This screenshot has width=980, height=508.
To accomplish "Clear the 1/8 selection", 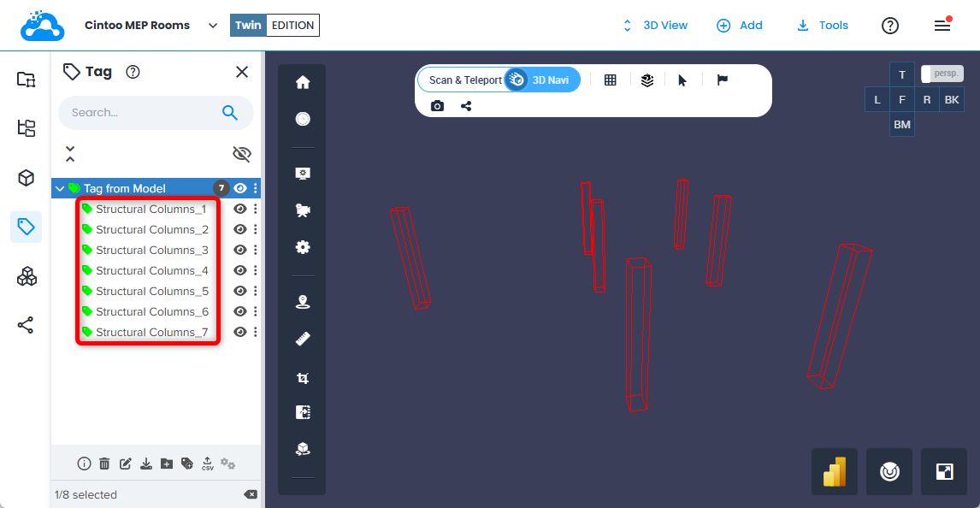I will (250, 494).
